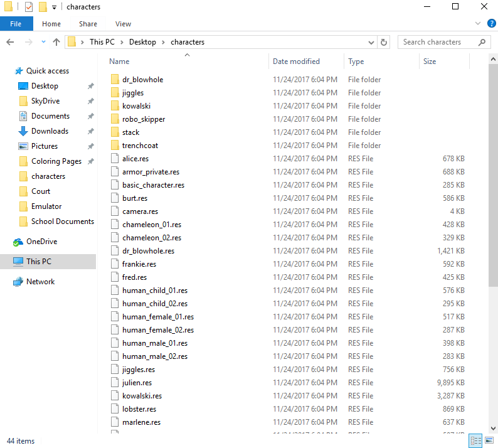Select the alice.res file icon
Image resolution: width=498 pixels, height=448 pixels.
[115, 159]
